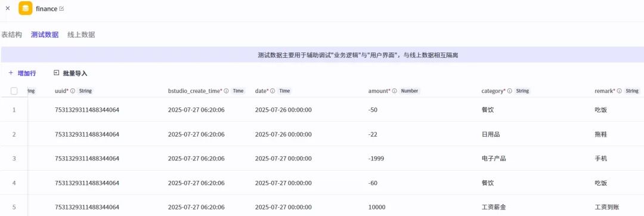The height and width of the screenshot is (216, 644).
Task: Click amount cell 10000
Action: 377,208
